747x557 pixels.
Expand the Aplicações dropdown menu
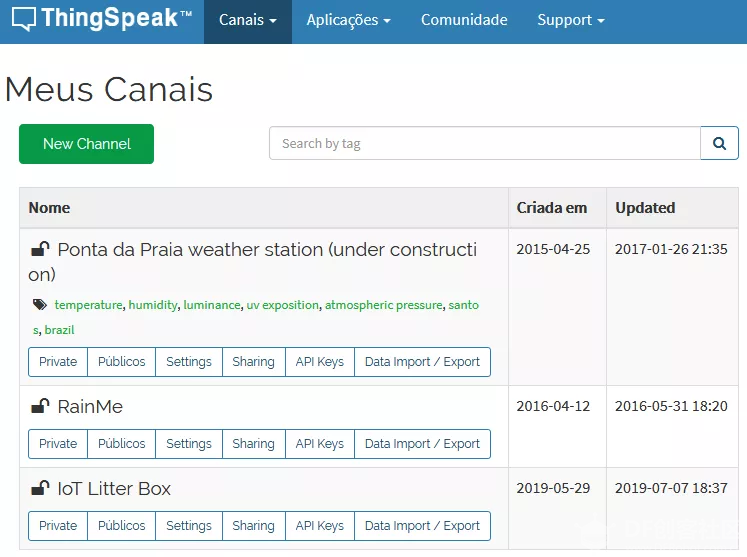point(348,20)
